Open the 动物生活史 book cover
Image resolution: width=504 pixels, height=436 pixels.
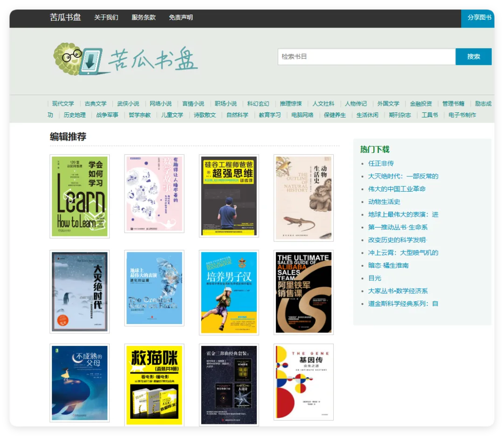303,198
